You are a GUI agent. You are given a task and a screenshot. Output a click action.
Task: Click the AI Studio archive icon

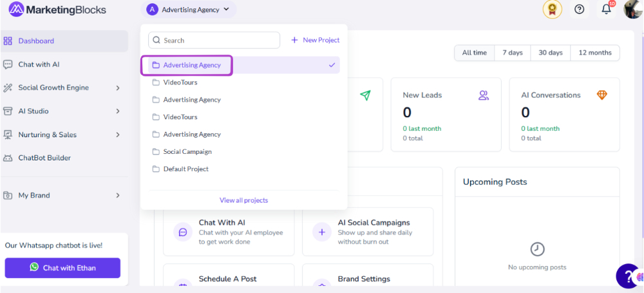click(8, 111)
